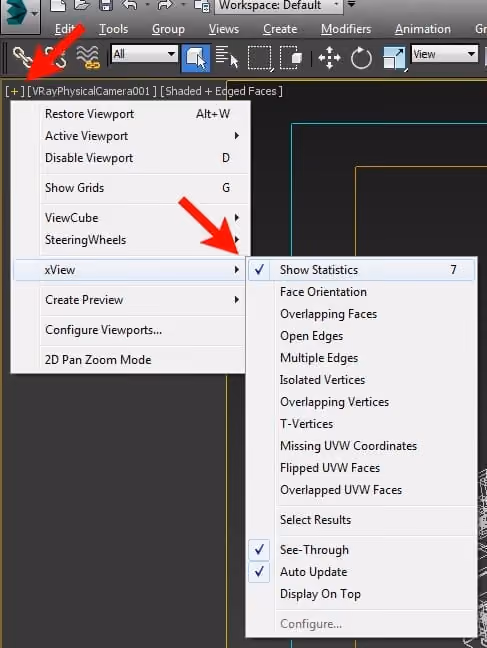This screenshot has height=648, width=487.
Task: Open the Workspace: Default dropdown
Action: coord(279,5)
